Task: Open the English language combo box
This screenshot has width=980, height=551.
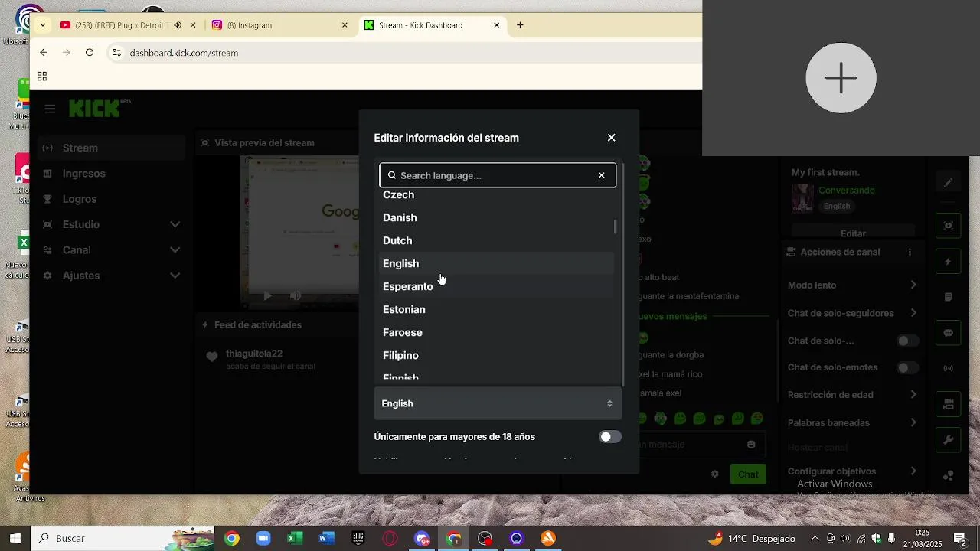Action: coord(498,403)
